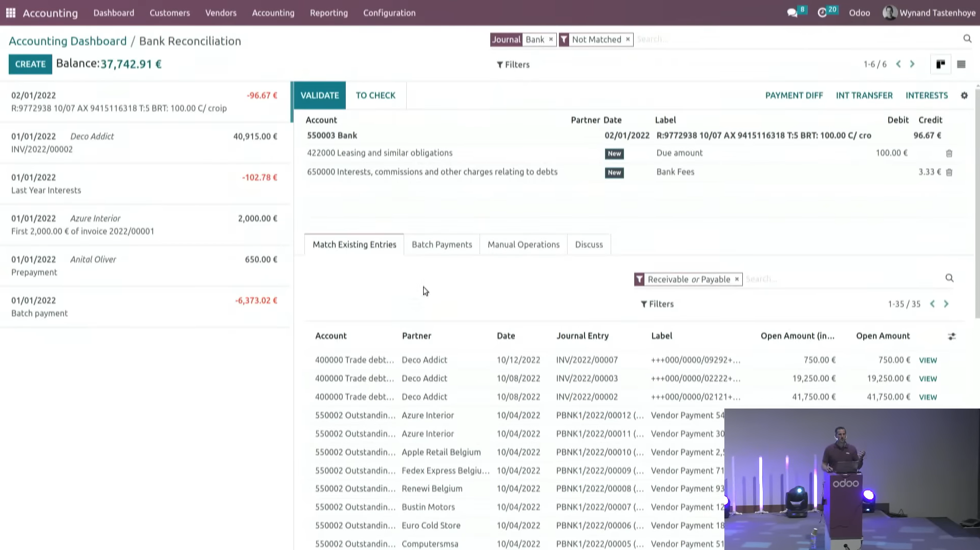Select the Deco Addict 40,915.00 € statement line
This screenshot has width=980, height=550.
click(145, 143)
